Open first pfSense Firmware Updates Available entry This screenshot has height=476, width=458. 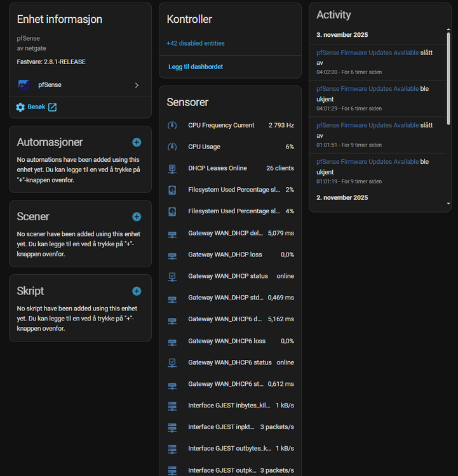[367, 53]
